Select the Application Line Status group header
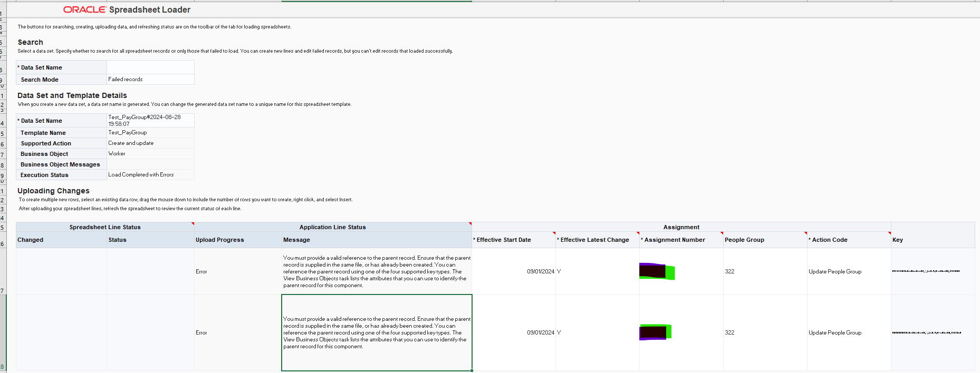The image size is (980, 373). [x=333, y=227]
